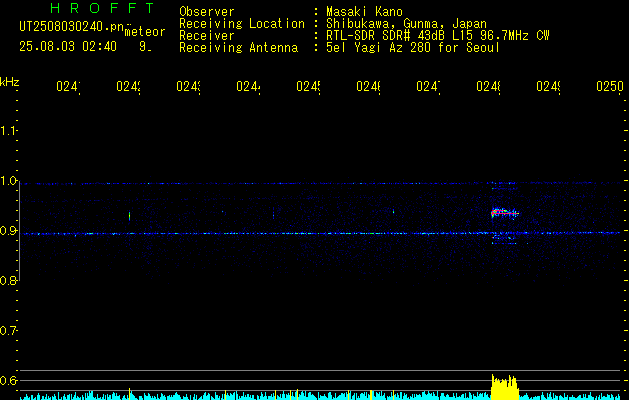
Task: Click the HROFFT program title
Action: coord(103,8)
